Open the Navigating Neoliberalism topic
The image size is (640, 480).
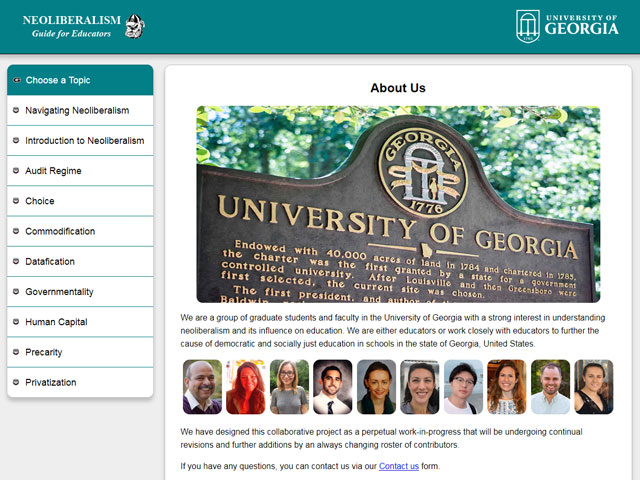click(x=80, y=110)
